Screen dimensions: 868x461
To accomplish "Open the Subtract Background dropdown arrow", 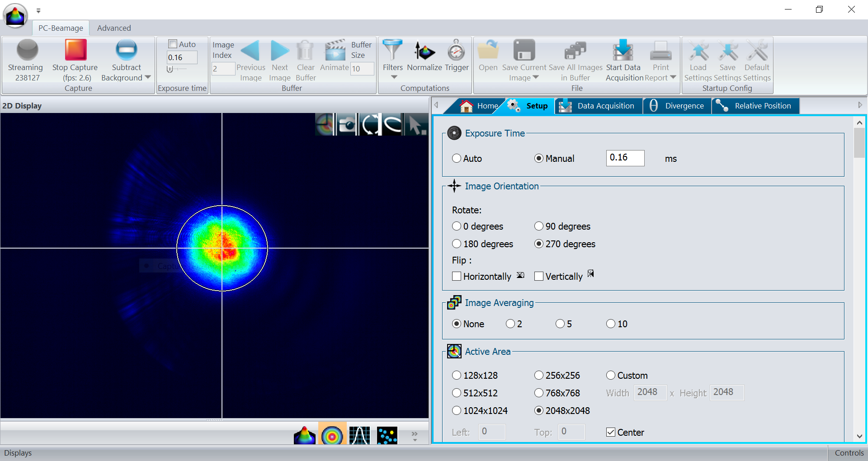I will (x=148, y=78).
